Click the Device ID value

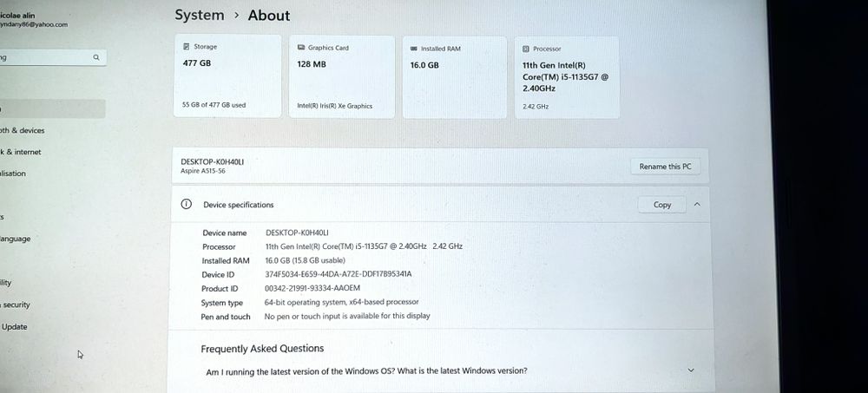(339, 274)
